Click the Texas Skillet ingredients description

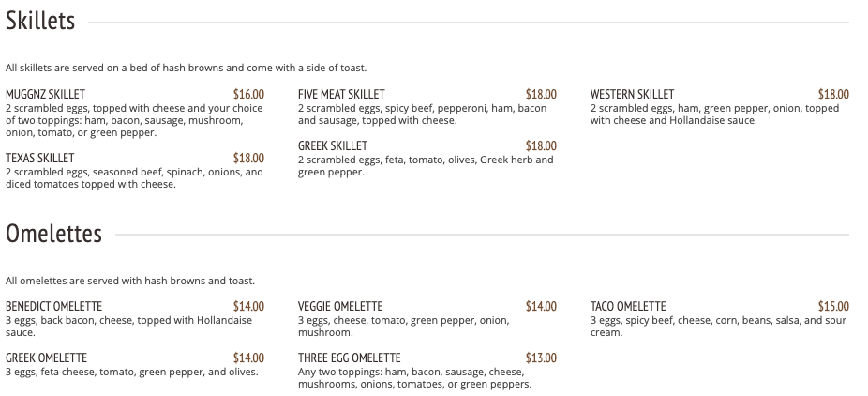(x=134, y=178)
